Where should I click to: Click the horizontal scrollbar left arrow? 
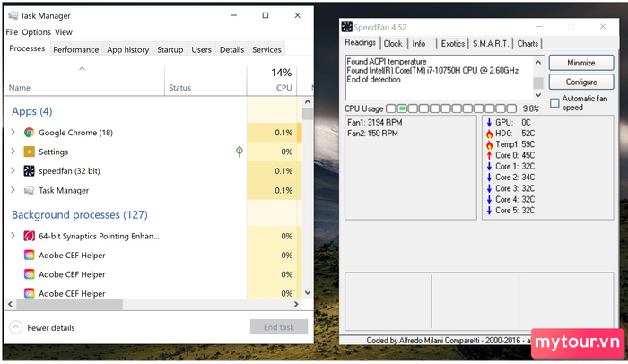10,304
